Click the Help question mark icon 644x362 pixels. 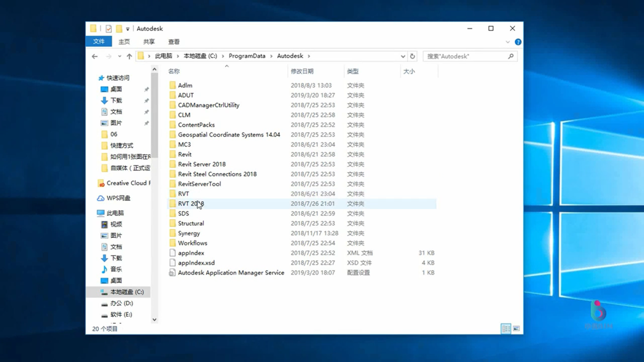tap(518, 42)
